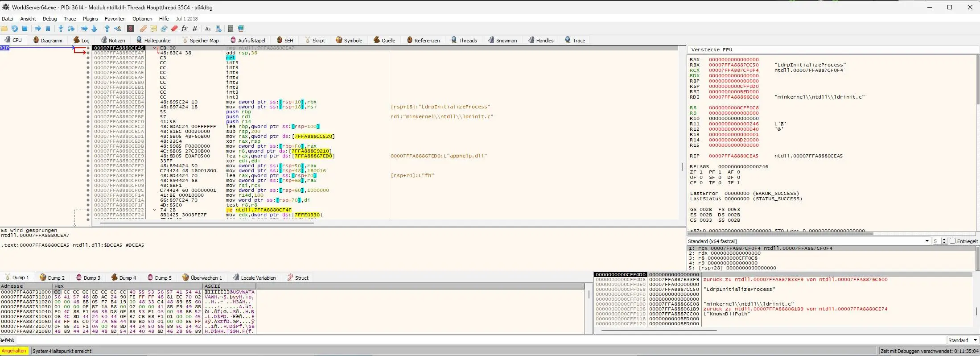Select the RIP register value
Screen dimensions: 980x356
point(733,156)
